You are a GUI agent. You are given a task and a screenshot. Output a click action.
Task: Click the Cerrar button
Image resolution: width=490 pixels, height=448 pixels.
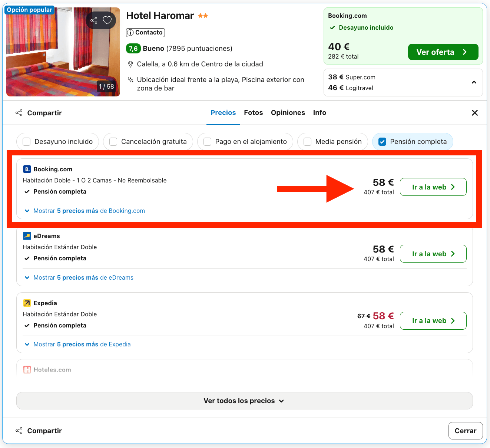coord(466,431)
